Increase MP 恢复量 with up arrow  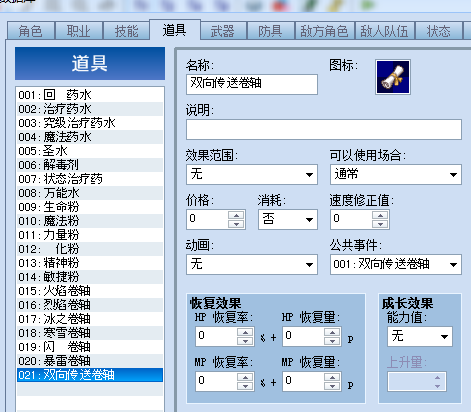[x=332, y=377]
